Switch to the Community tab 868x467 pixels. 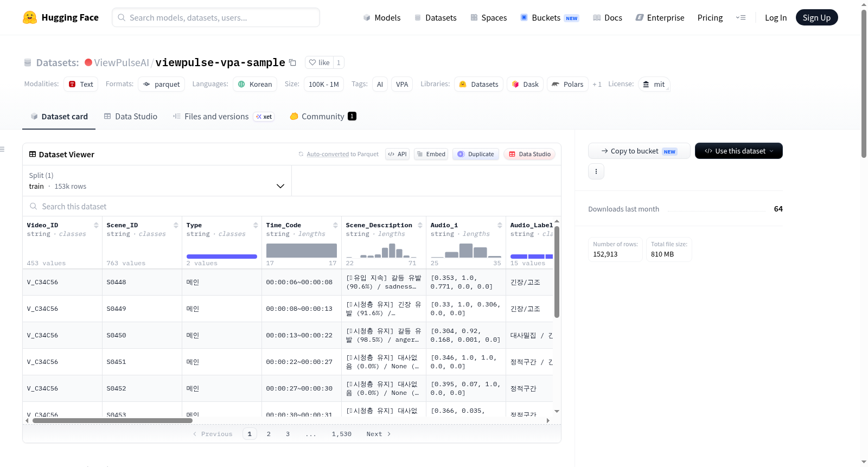[323, 116]
